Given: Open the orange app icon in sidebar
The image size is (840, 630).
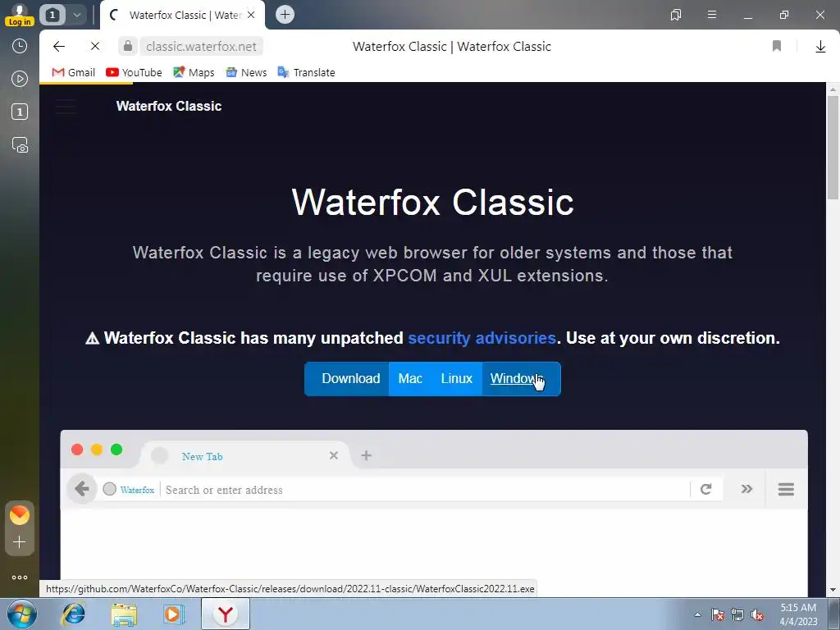Looking at the screenshot, I should point(20,515).
